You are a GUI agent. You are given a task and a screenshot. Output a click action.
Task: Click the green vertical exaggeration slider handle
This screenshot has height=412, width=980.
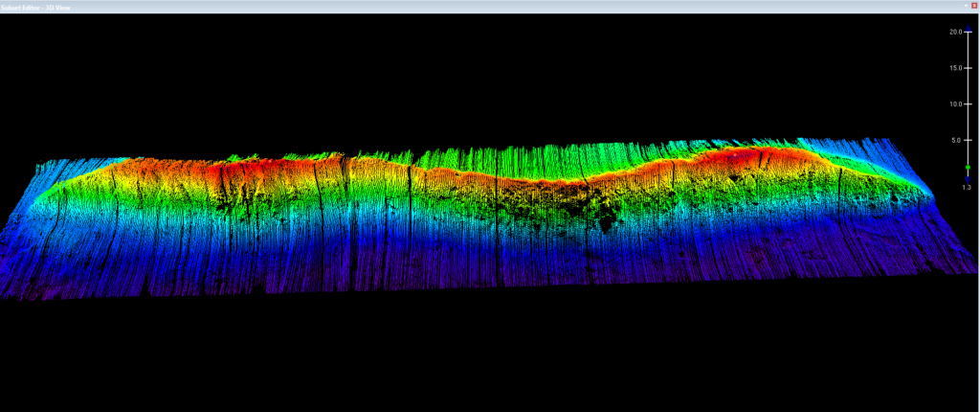coord(969,168)
